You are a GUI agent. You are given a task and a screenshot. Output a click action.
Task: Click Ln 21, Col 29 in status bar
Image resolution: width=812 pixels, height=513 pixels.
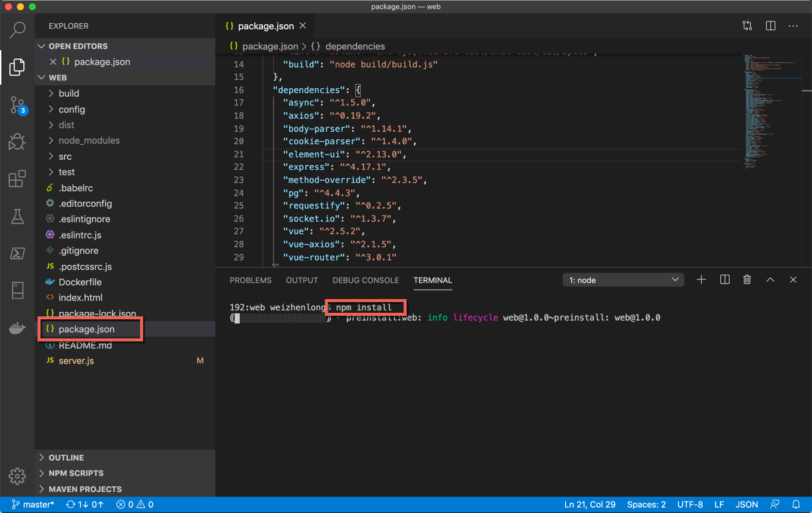(x=590, y=504)
